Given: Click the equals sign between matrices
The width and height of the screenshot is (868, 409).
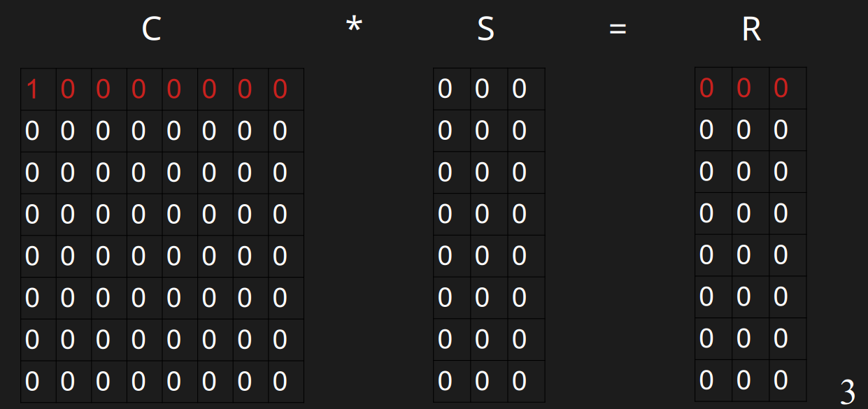Looking at the screenshot, I should pos(618,29).
